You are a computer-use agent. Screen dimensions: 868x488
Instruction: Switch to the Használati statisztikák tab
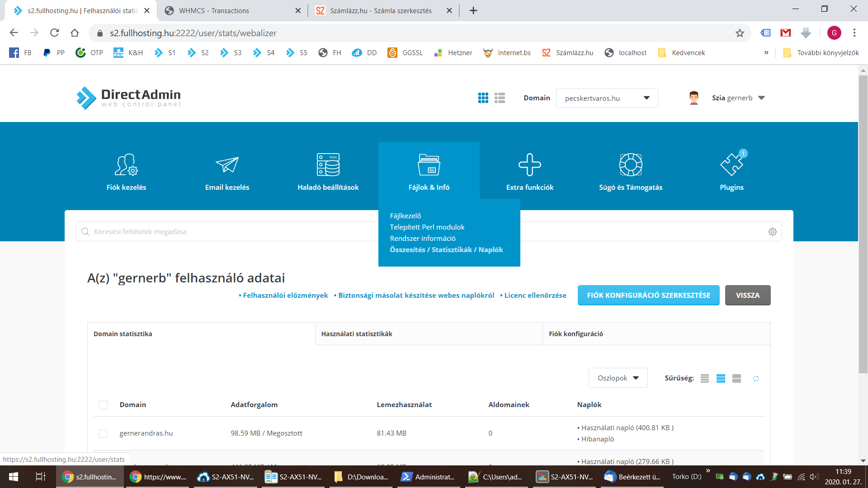click(429, 334)
